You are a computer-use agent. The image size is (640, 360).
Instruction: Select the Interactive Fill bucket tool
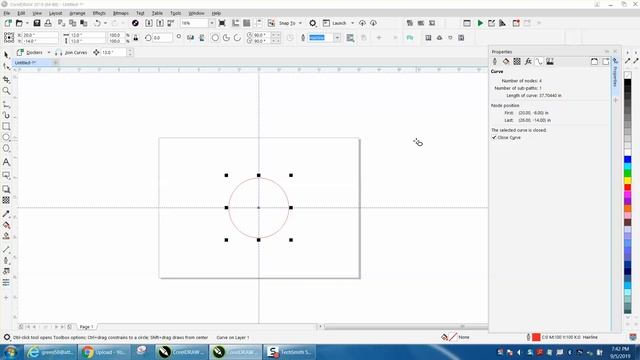[6, 225]
